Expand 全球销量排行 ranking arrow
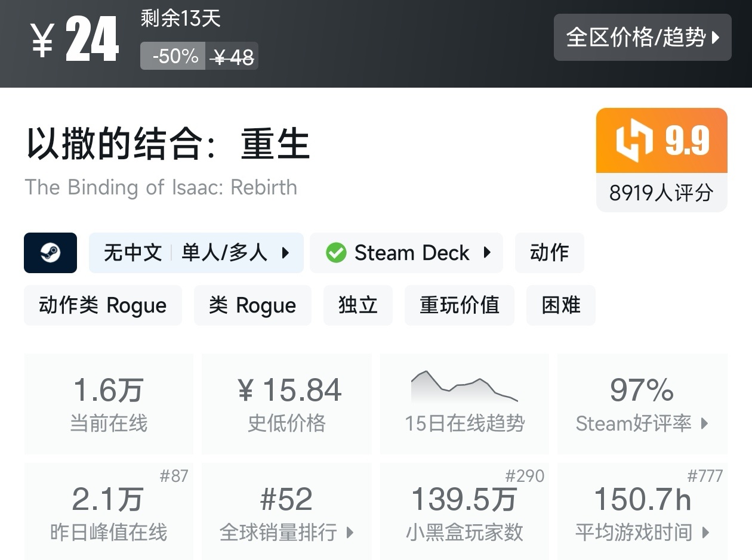Image resolution: width=752 pixels, height=560 pixels. (350, 532)
